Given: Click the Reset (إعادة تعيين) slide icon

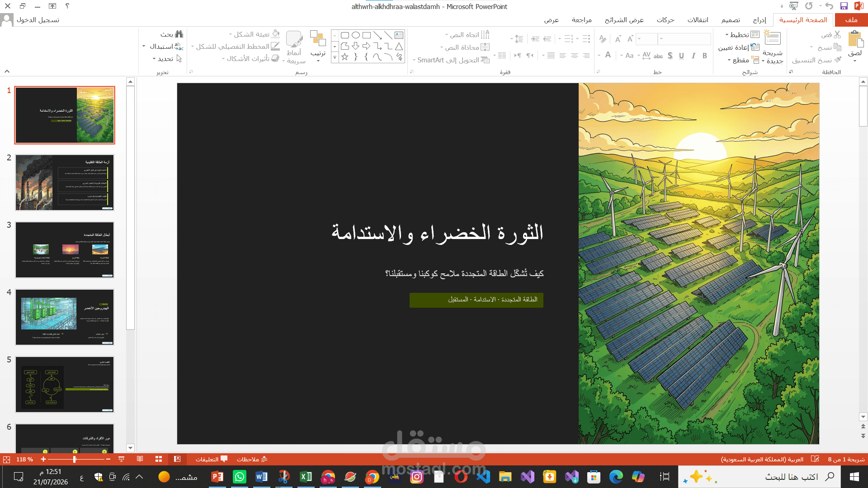Looking at the screenshot, I should pos(755,47).
